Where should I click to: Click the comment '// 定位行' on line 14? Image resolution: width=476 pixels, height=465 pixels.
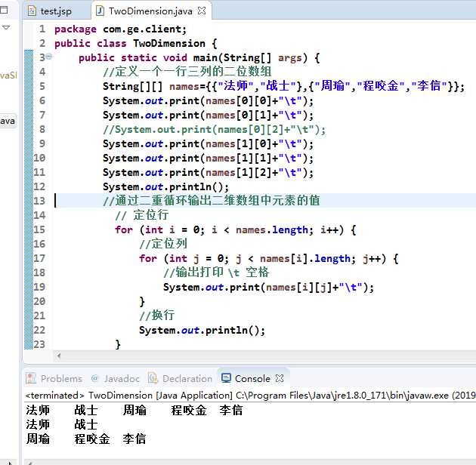[x=142, y=215]
